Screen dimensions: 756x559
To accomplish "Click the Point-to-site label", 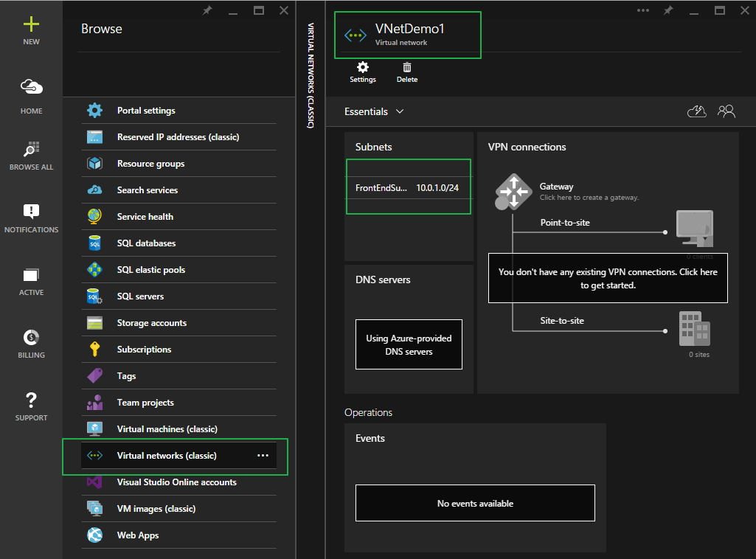I will point(564,223).
